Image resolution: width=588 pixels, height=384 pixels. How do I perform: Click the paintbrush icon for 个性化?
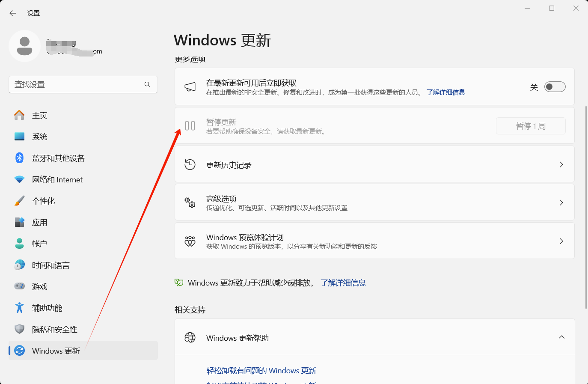point(19,201)
